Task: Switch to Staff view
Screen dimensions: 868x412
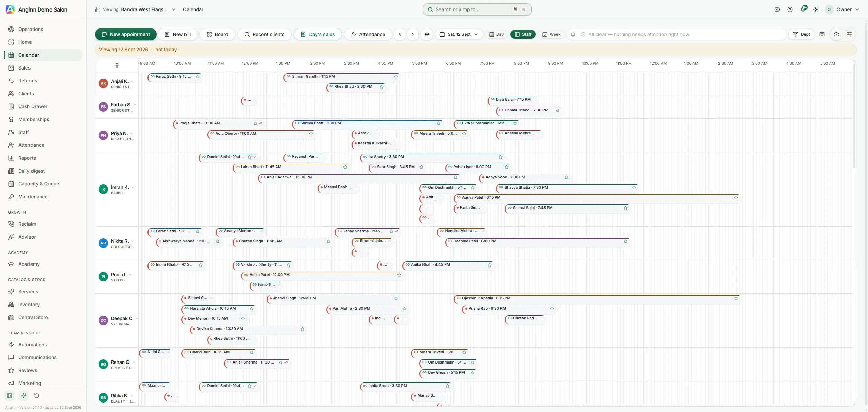Action: pos(523,34)
